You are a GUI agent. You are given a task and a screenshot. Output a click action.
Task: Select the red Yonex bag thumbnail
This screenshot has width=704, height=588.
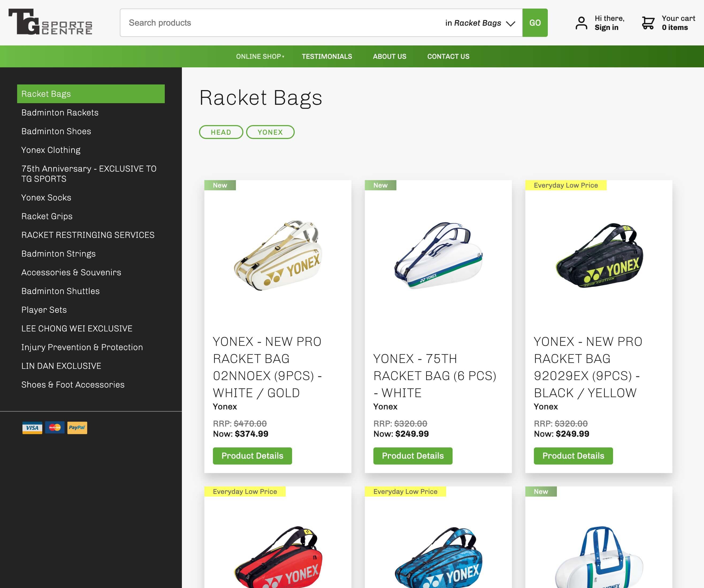pos(278,557)
